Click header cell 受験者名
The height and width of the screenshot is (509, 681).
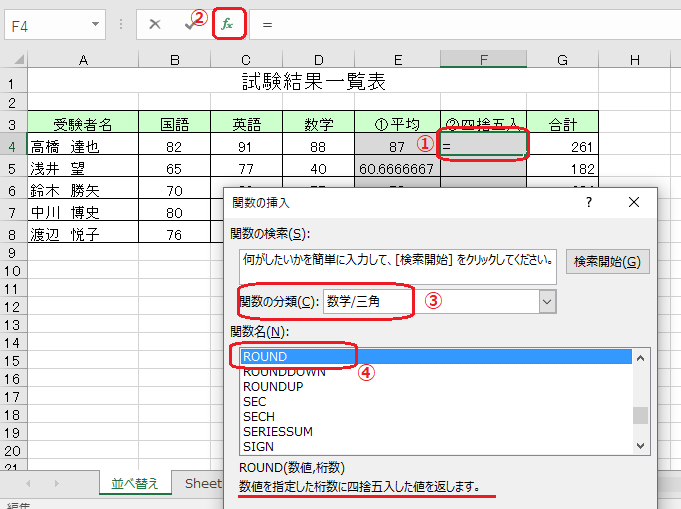(83, 124)
